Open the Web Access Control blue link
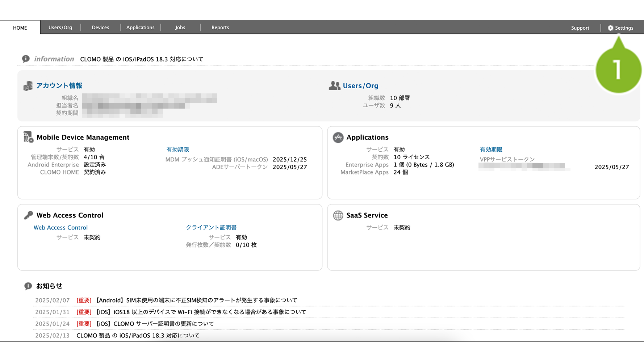This screenshot has width=644, height=362. (60, 228)
